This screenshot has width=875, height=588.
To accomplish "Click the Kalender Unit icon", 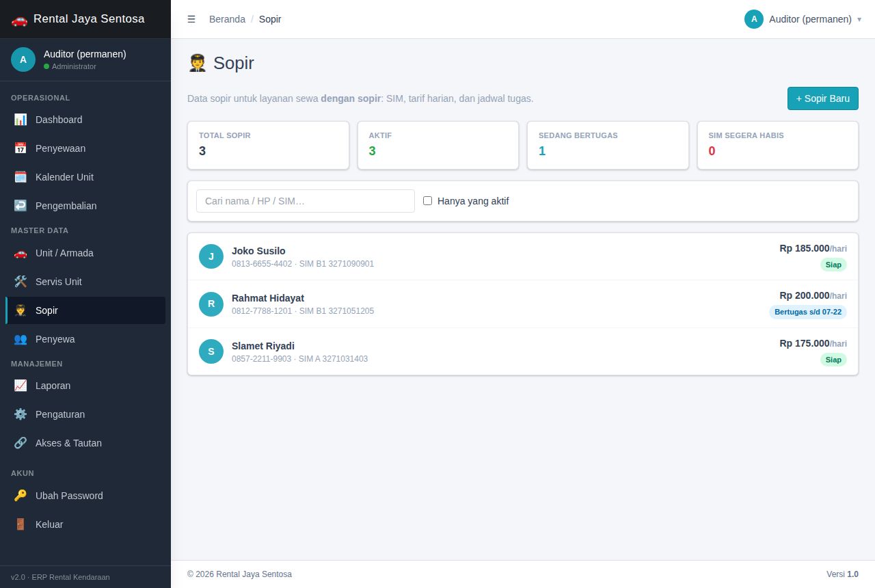I will [21, 177].
